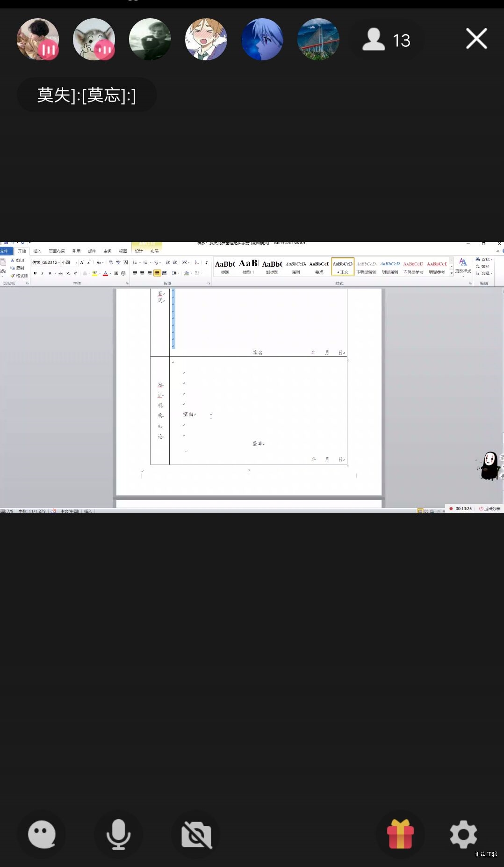
Task: Click the yellow text highlight color button
Action: pos(94,273)
